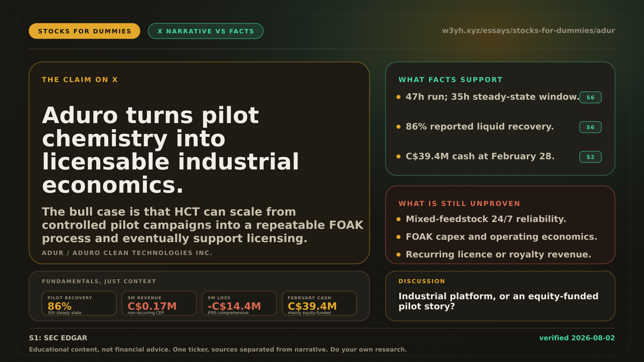The height and width of the screenshot is (362, 644).
Task: Click the 9M Loss -C$14.4M card
Action: tap(239, 303)
